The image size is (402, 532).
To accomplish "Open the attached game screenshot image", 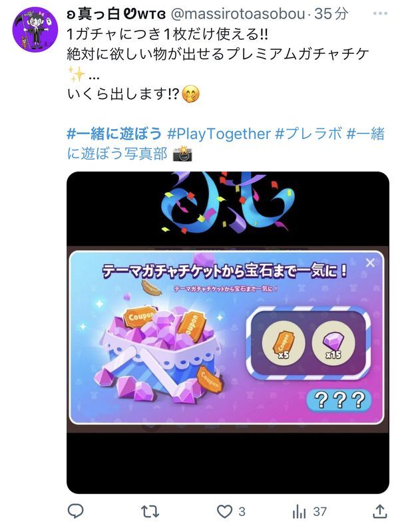I will tap(228, 332).
